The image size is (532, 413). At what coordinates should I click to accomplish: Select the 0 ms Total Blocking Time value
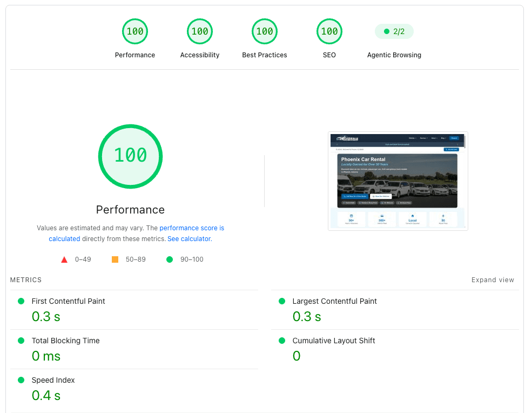(46, 356)
